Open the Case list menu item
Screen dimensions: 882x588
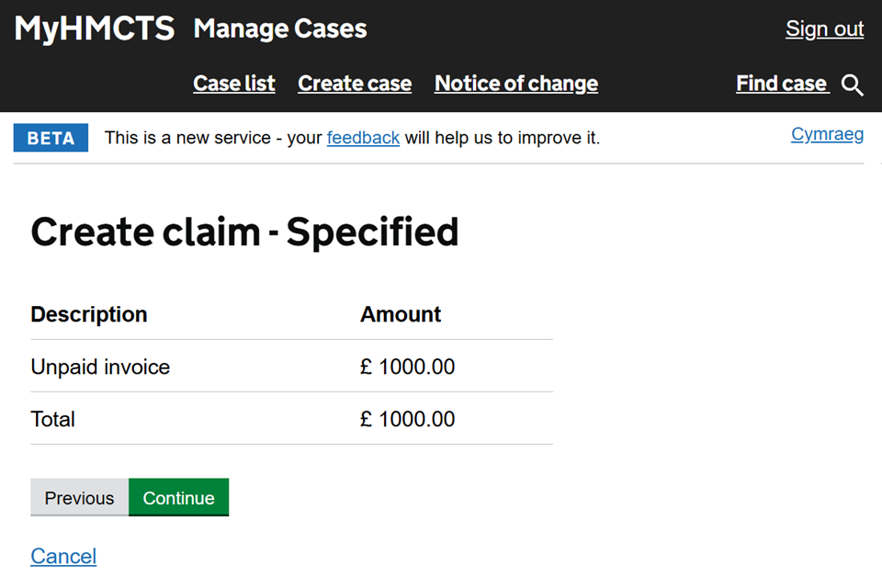point(234,84)
